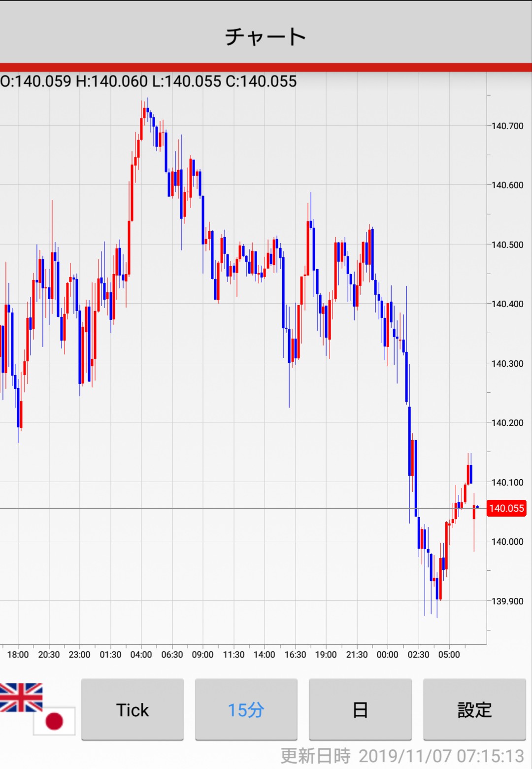Tap the 更新日時 update timestamp

pos(402,756)
